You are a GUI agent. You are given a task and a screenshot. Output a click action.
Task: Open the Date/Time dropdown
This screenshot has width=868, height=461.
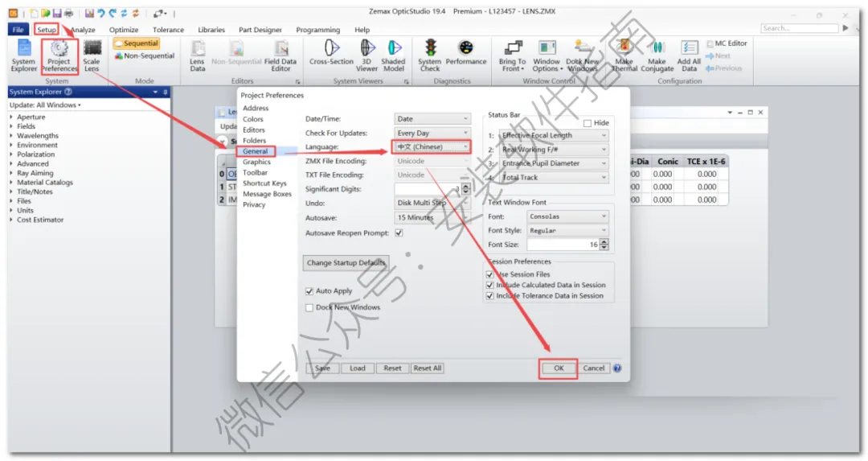pos(432,119)
